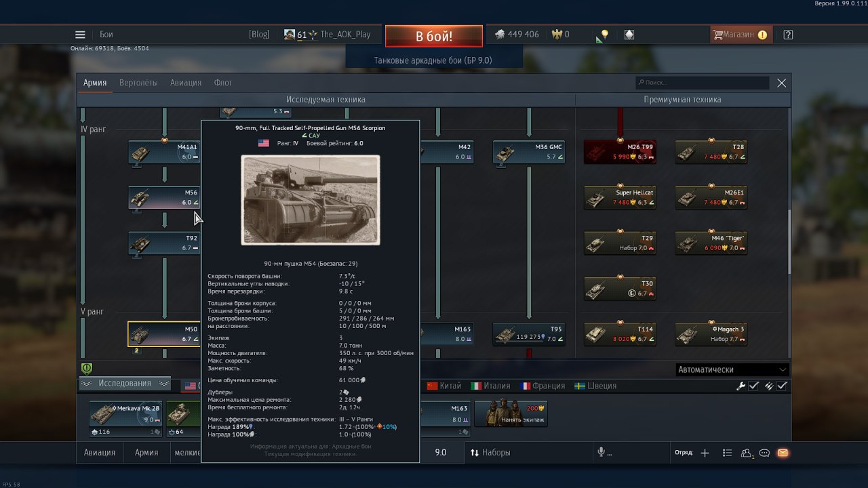Select the highlighted M50 vehicle card
This screenshot has height=488, width=868.
165,333
